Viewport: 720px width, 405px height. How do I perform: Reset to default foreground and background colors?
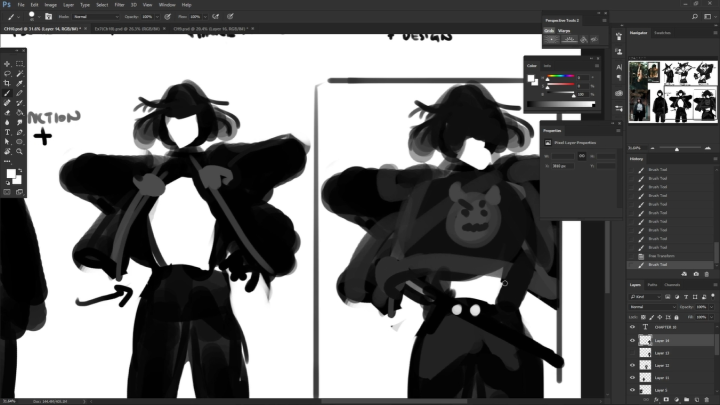click(x=8, y=183)
